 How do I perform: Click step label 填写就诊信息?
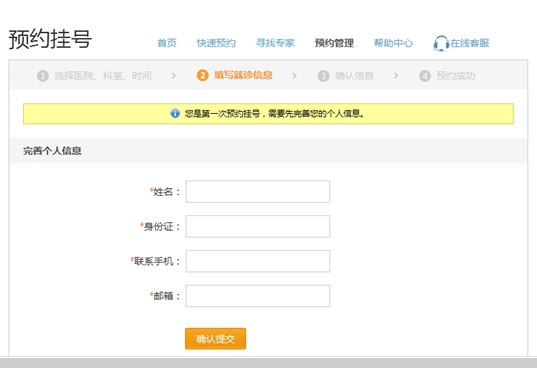pyautogui.click(x=243, y=75)
